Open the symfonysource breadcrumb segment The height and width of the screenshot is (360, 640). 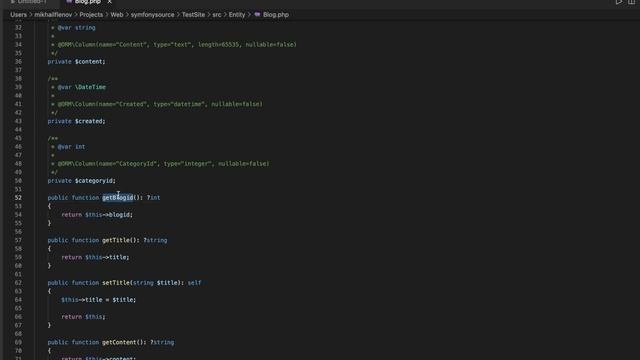pyautogui.click(x=152, y=15)
